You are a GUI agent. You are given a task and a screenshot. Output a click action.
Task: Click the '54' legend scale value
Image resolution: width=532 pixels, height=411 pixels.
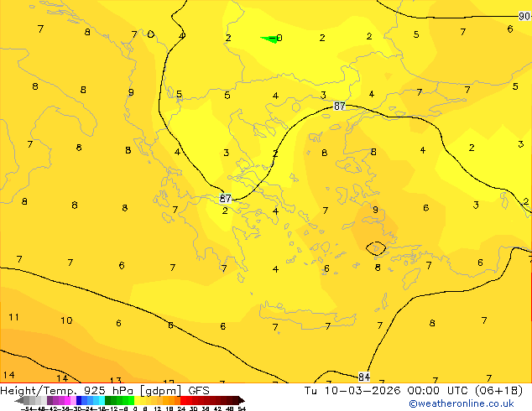point(242,408)
